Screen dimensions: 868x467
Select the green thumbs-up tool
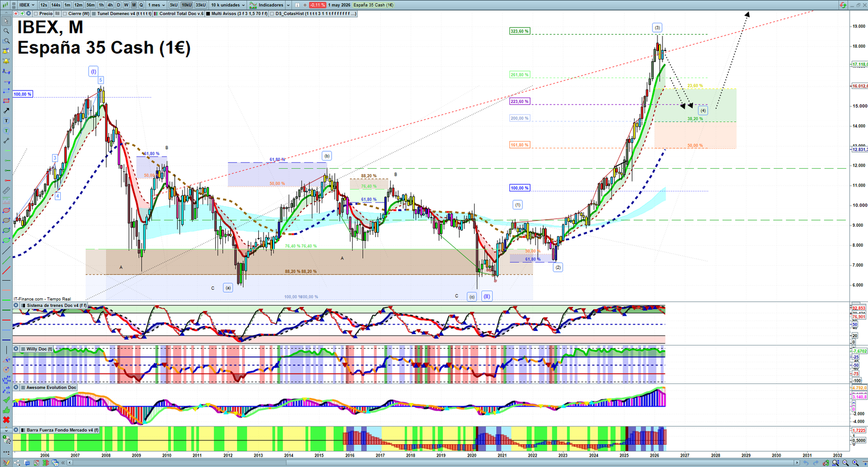7,411
